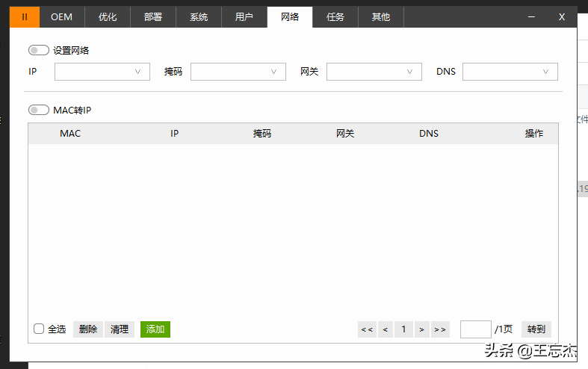Minimize the window

pyautogui.click(x=531, y=16)
